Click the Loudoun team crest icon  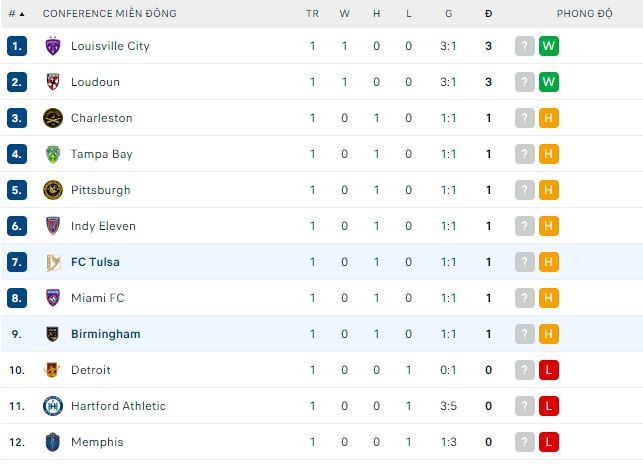pyautogui.click(x=53, y=82)
